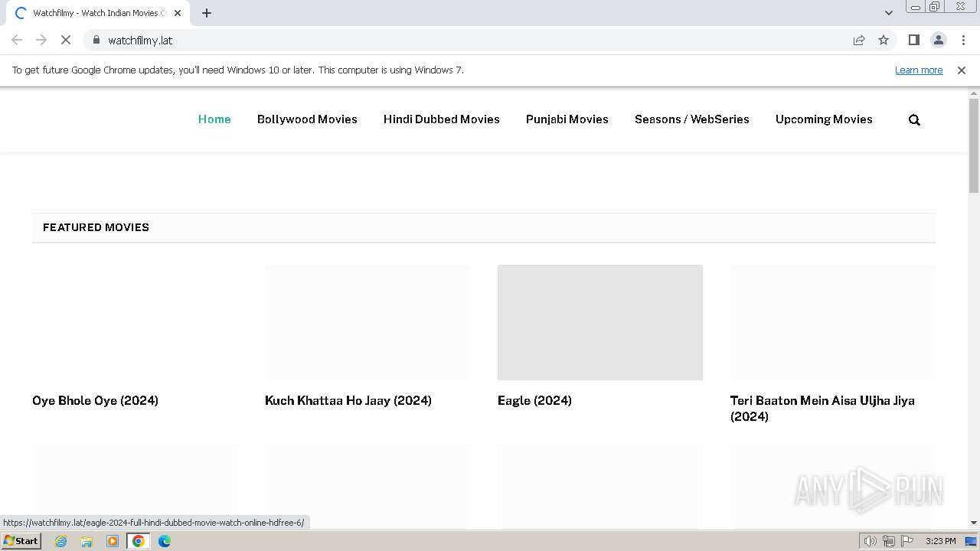Open Punjabi Movies menu item
Image resolution: width=980 pixels, height=551 pixels.
(567, 119)
